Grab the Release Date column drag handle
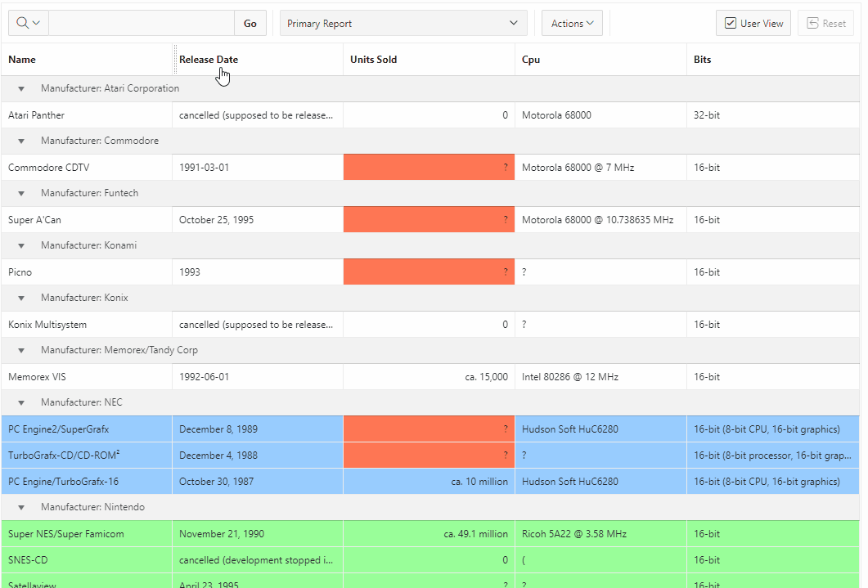868x588 pixels. [x=175, y=59]
